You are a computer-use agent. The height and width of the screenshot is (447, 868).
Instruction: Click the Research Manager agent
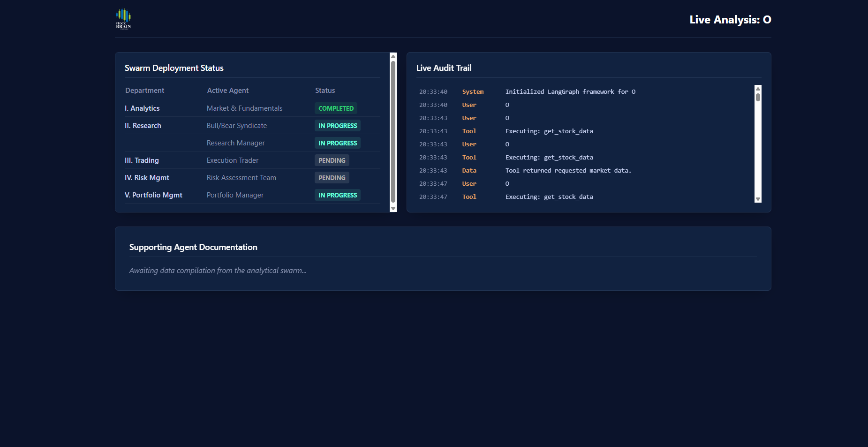click(x=236, y=143)
